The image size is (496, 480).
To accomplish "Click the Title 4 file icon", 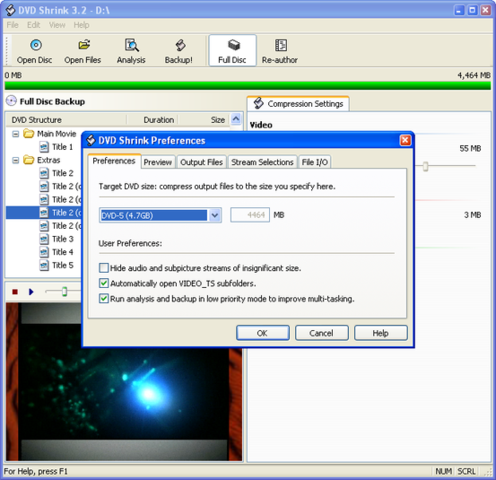I will coord(44,252).
